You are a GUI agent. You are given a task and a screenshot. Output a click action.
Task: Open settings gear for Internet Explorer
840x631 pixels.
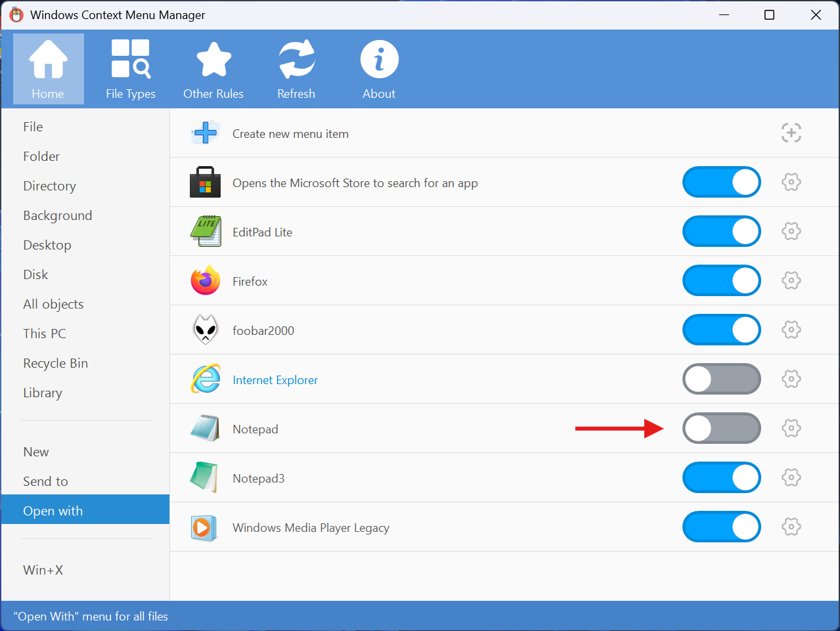pos(791,379)
